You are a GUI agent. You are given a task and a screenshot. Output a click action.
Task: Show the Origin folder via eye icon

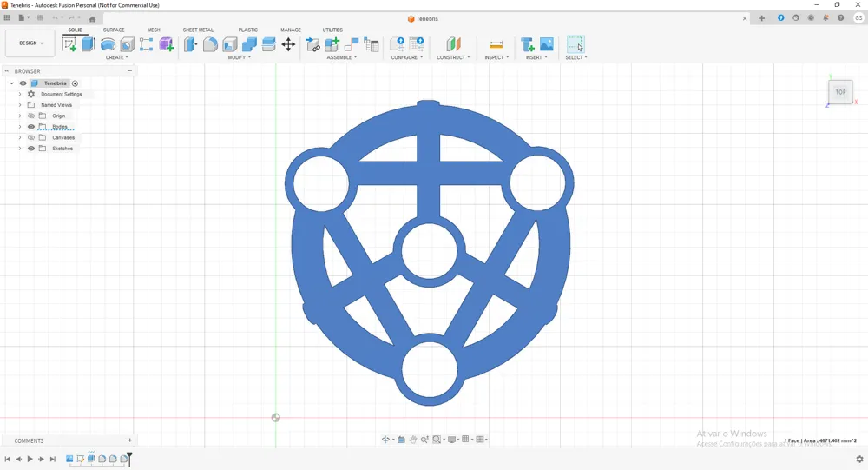(x=31, y=116)
